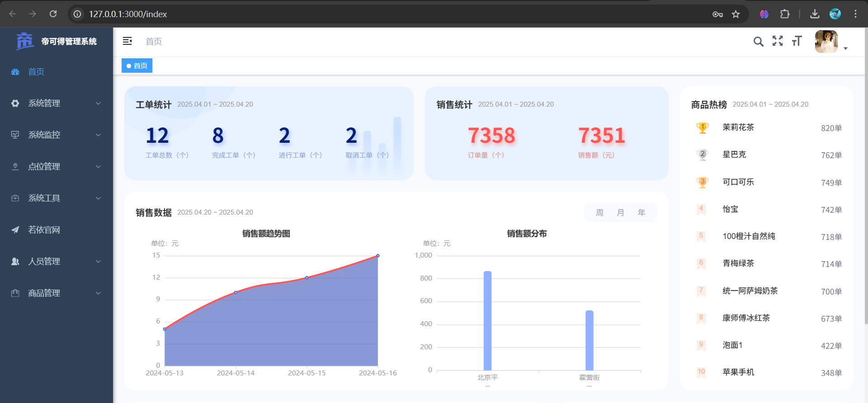Click the gold trophy icon for 茉莉花茶
The width and height of the screenshot is (868, 403).
[702, 128]
